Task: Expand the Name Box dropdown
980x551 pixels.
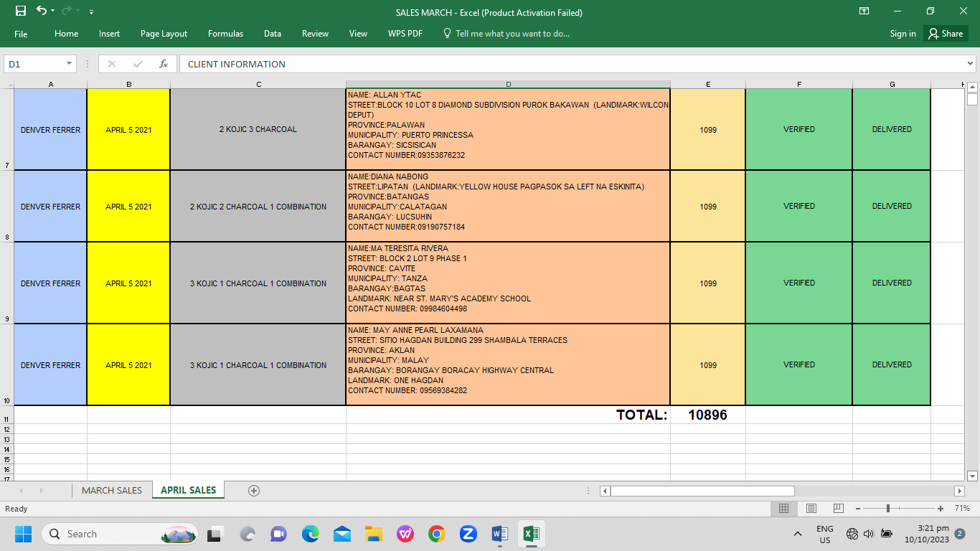Action: click(70, 64)
